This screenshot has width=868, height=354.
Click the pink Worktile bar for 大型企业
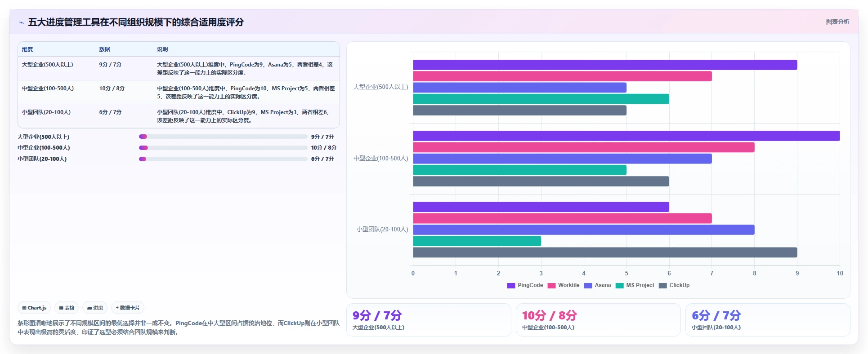(x=562, y=76)
